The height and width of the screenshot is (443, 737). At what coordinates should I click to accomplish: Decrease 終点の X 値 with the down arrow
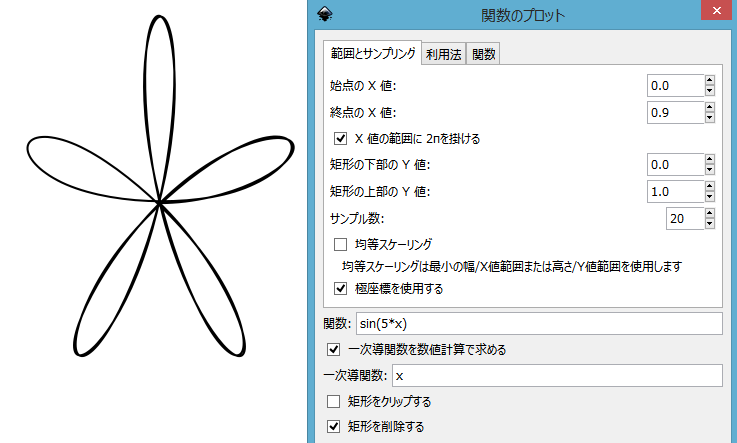click(x=709, y=118)
